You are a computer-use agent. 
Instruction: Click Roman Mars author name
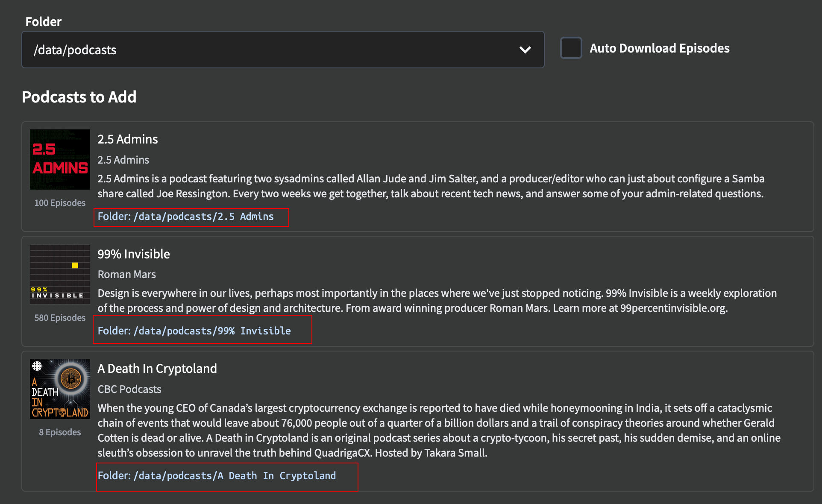point(126,274)
